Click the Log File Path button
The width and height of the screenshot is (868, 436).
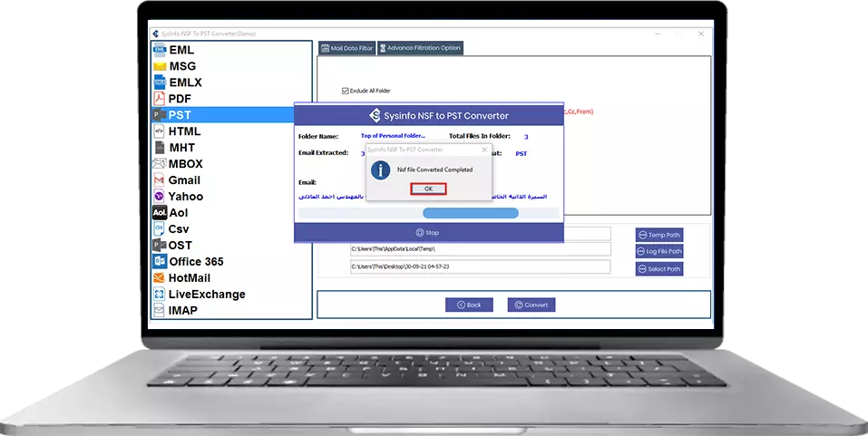click(x=658, y=252)
